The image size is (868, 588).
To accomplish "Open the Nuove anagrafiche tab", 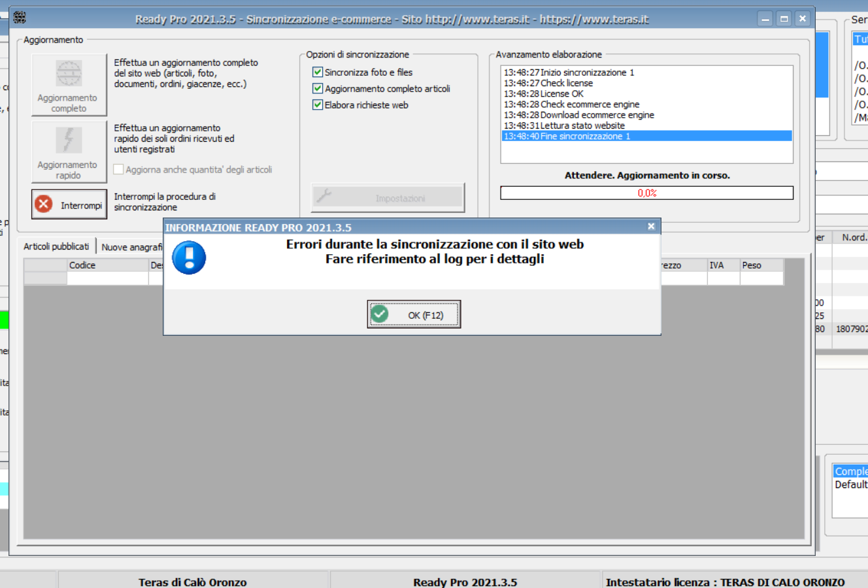I will click(x=131, y=247).
